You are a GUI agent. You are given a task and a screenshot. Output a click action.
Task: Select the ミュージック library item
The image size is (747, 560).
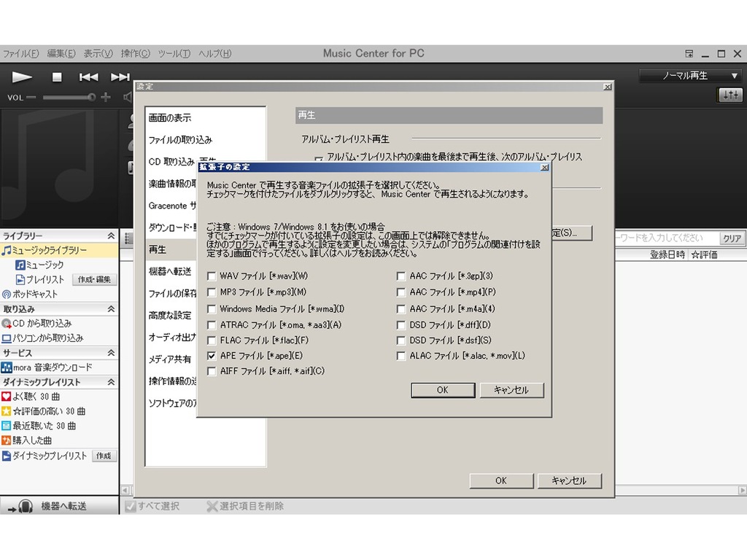[x=39, y=265]
